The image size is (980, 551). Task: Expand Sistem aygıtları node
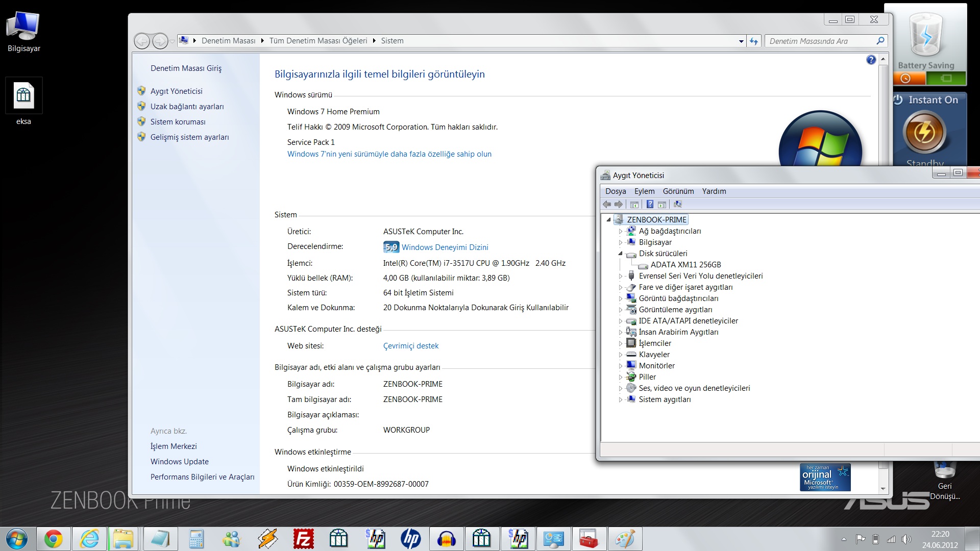621,399
